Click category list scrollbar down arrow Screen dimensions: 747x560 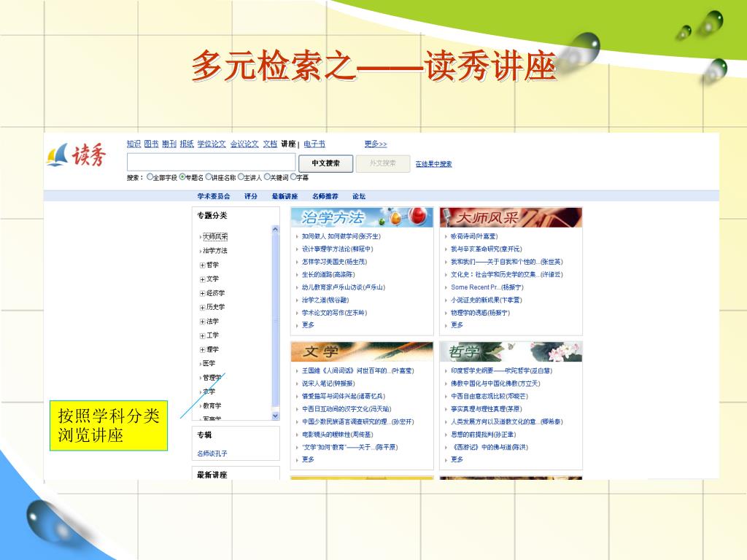pyautogui.click(x=275, y=416)
